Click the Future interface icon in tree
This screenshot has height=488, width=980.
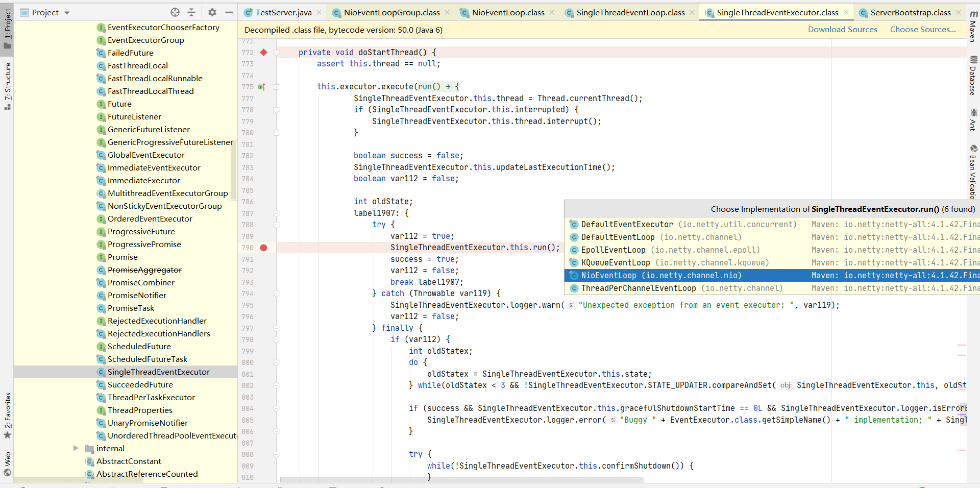click(x=101, y=104)
